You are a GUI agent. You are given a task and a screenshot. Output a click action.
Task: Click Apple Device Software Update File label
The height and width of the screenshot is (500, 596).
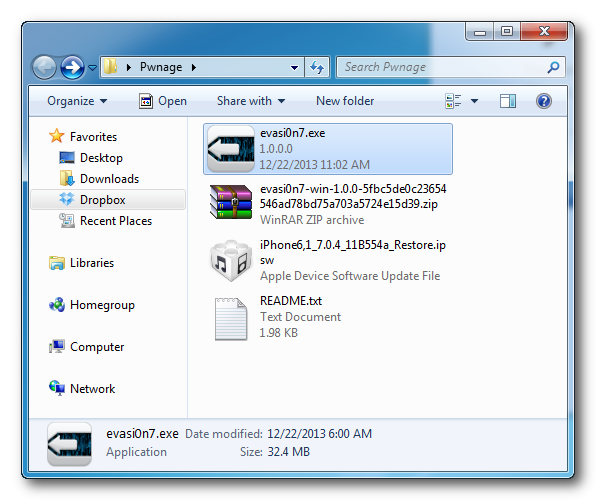coord(350,276)
